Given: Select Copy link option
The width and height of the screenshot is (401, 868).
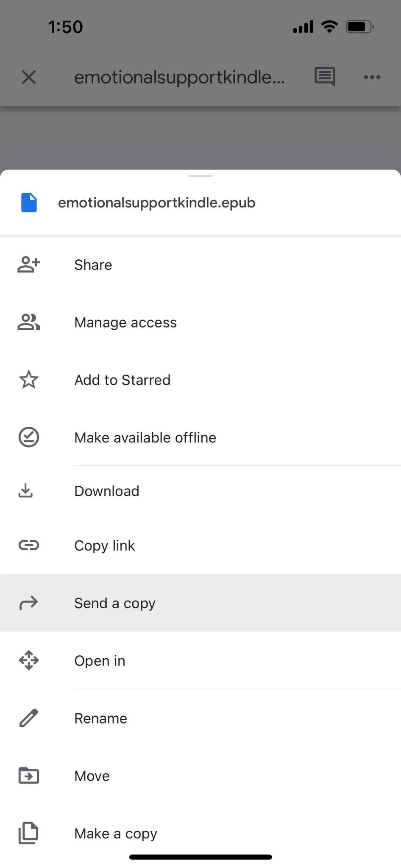Looking at the screenshot, I should (x=200, y=545).
